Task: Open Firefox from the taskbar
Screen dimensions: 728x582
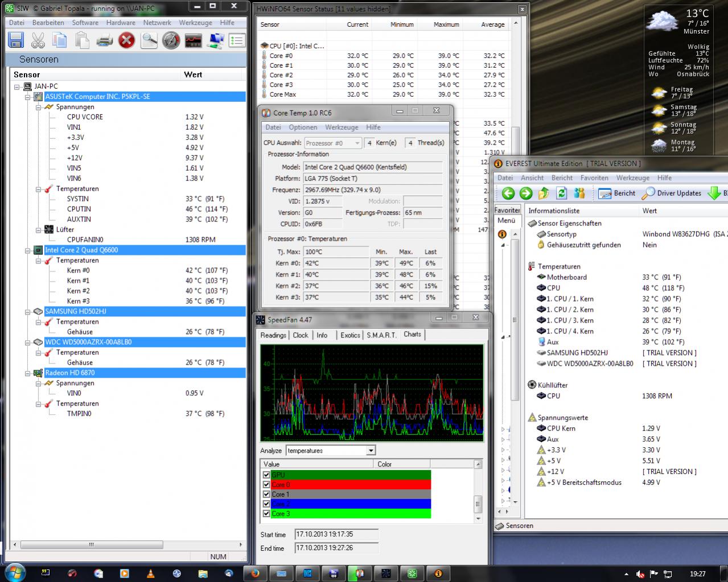Action: coord(254,573)
